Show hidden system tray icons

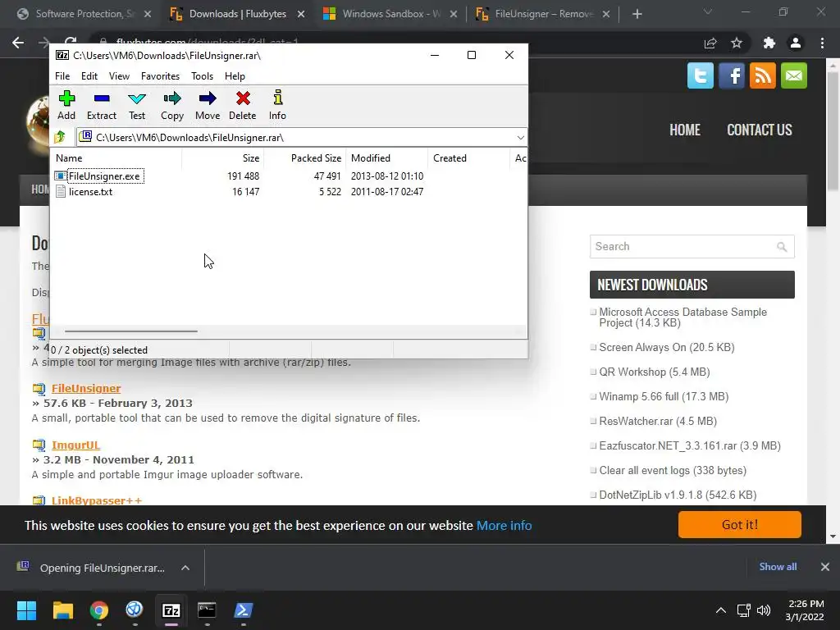tap(721, 610)
